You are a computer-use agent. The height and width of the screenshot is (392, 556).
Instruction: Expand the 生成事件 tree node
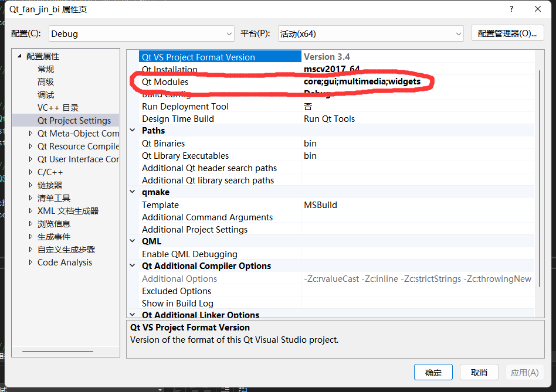[x=30, y=237]
